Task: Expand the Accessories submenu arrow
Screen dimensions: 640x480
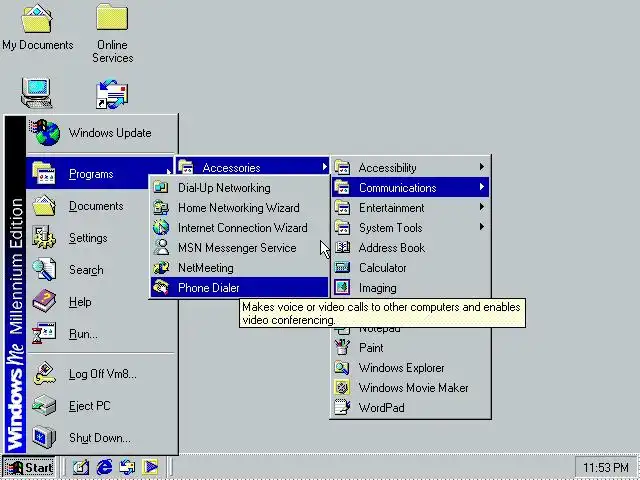Action: [x=324, y=167]
